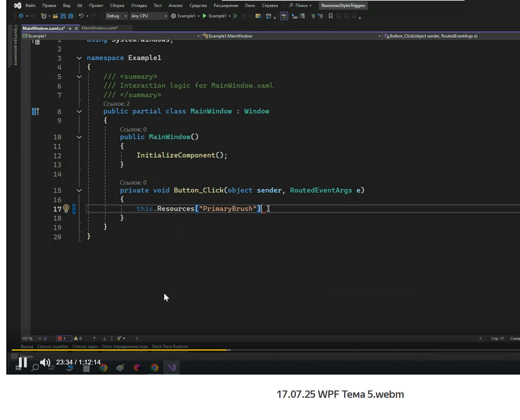Click the comment out lines icon
This screenshot has width=520, height=420.
313,16
